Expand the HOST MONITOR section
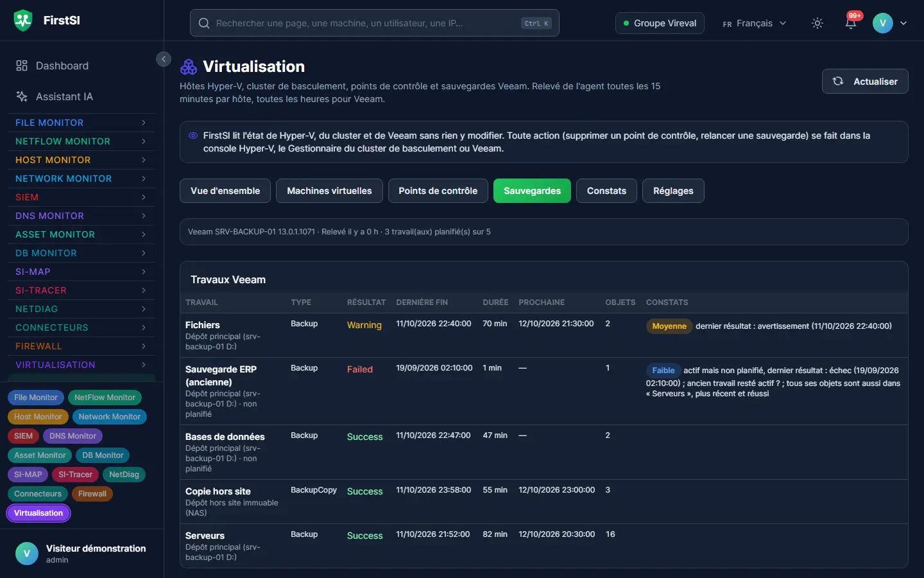Viewport: 924px width, 578px height. (81, 160)
